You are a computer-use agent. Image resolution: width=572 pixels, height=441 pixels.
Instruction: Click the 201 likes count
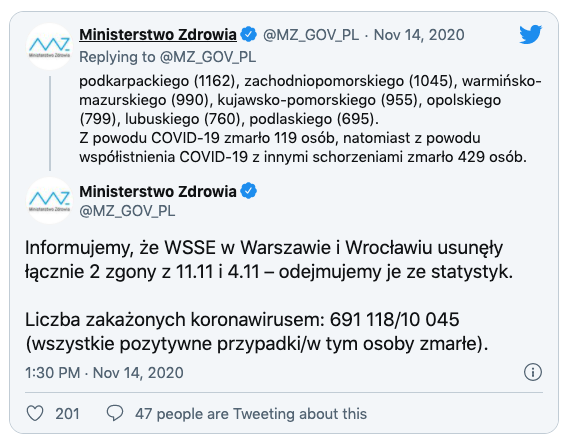67,414
